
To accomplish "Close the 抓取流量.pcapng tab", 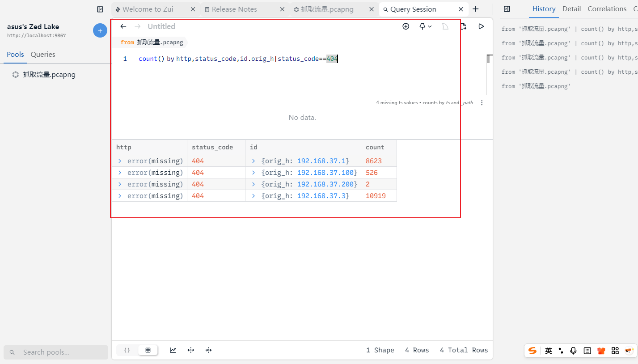I will 372,9.
